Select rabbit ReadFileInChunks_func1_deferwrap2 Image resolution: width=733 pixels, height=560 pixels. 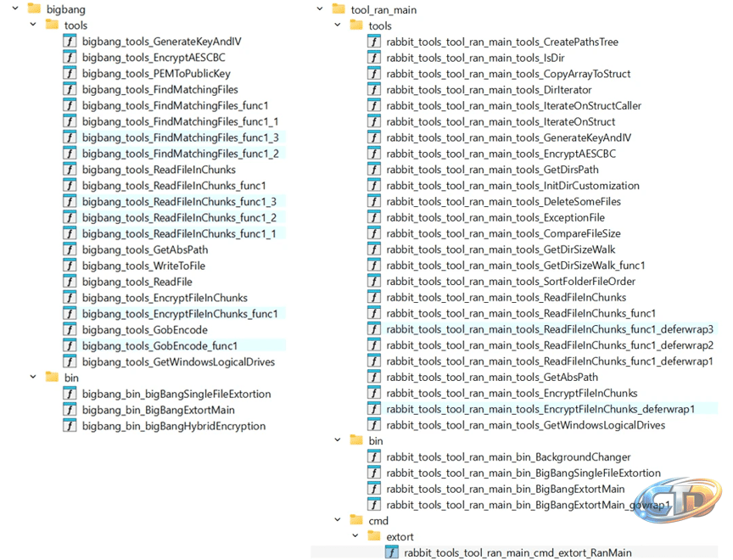click(550, 345)
